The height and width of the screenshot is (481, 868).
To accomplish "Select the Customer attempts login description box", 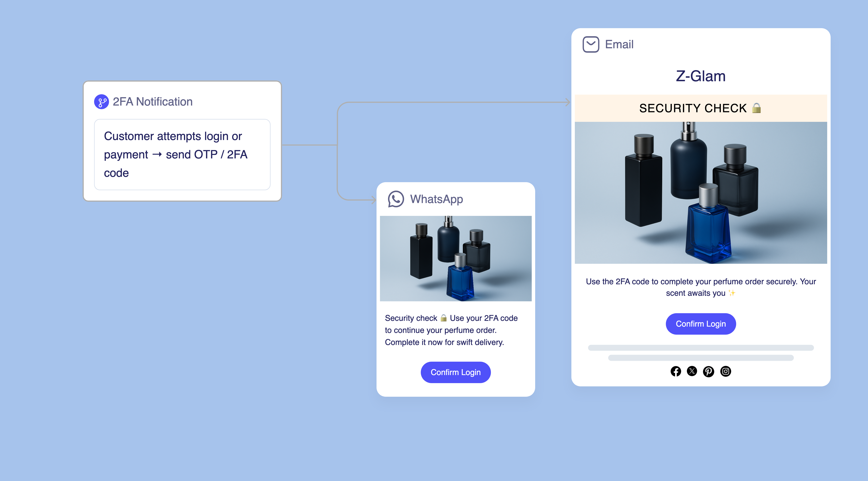I will coord(182,154).
